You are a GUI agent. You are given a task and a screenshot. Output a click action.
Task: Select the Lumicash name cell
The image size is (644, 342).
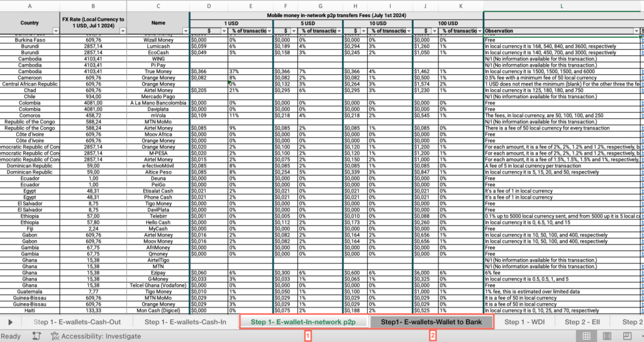pos(158,47)
